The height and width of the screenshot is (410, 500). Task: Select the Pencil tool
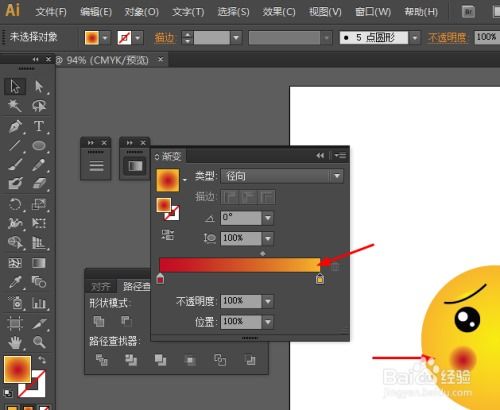pos(39,165)
